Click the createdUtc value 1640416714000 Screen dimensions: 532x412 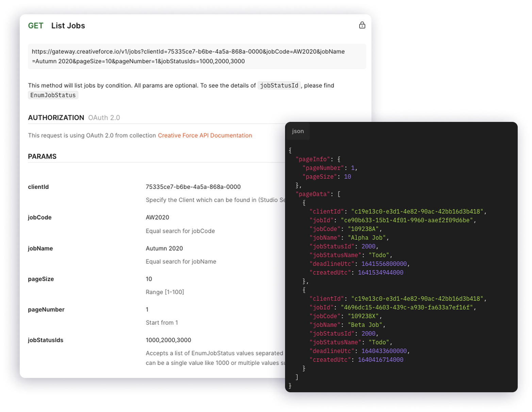point(381,360)
